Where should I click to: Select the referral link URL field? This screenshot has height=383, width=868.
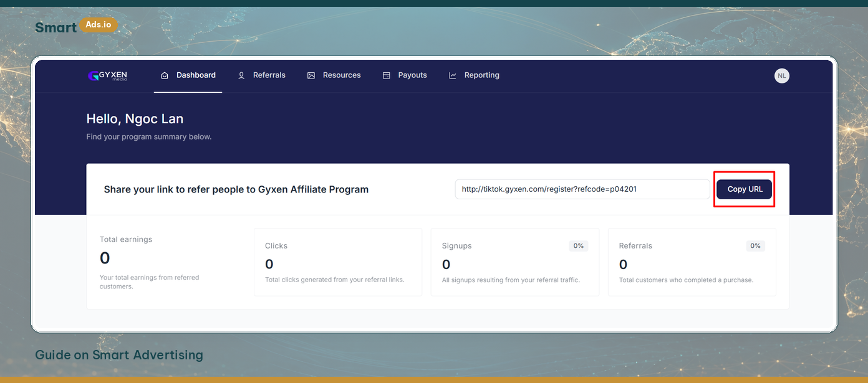(x=582, y=189)
